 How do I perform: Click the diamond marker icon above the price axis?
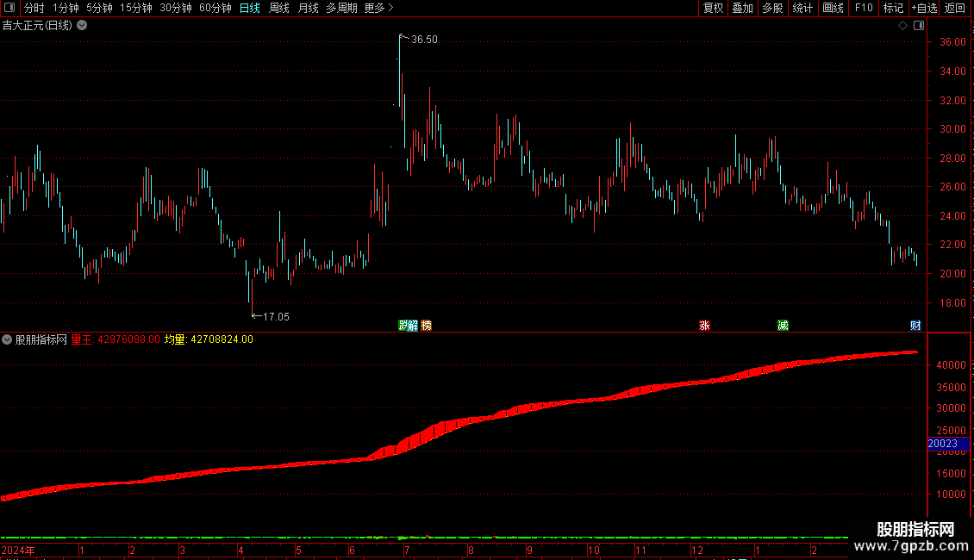point(902,26)
